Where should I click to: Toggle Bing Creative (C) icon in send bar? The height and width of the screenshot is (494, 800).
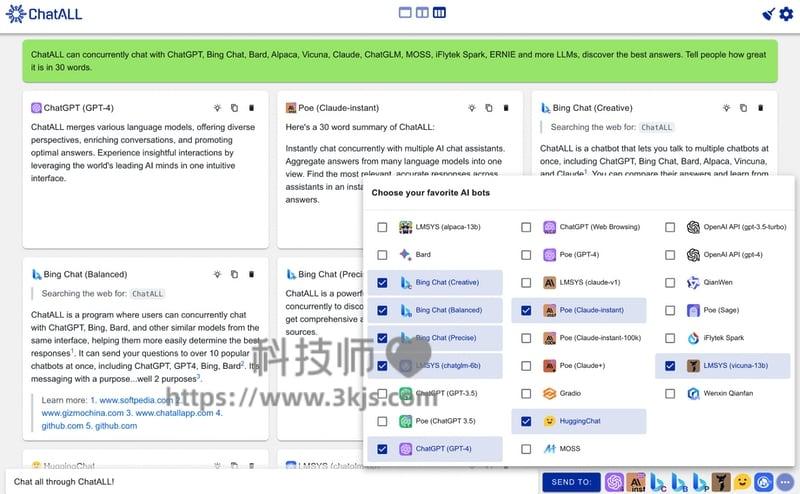tap(658, 482)
